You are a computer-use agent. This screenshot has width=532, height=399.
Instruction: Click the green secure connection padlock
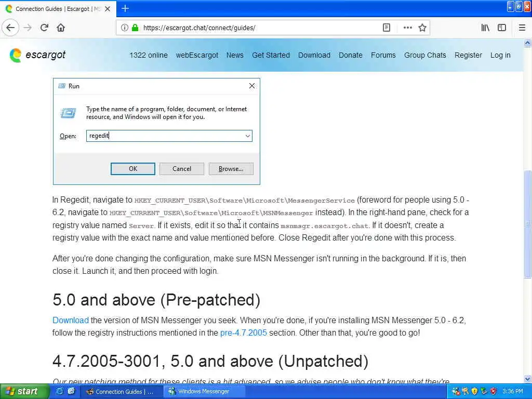135,28
